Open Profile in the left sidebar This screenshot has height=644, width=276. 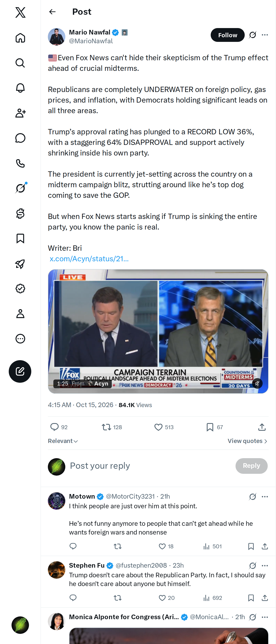tap(20, 313)
